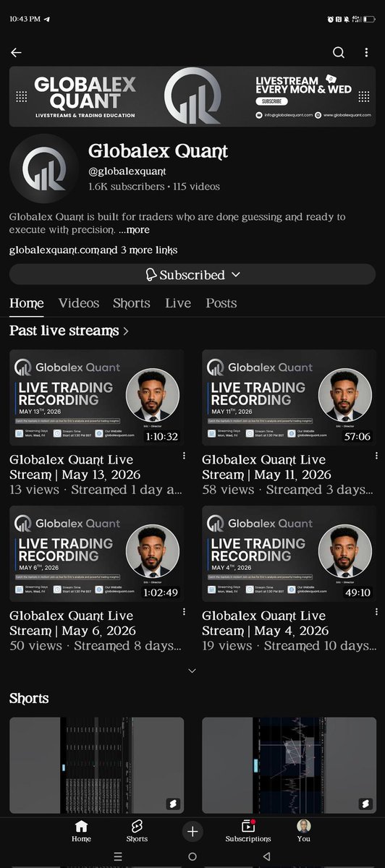The image size is (385, 868).
Task: Tap the Globalex Quant channel avatar
Action: [44, 169]
